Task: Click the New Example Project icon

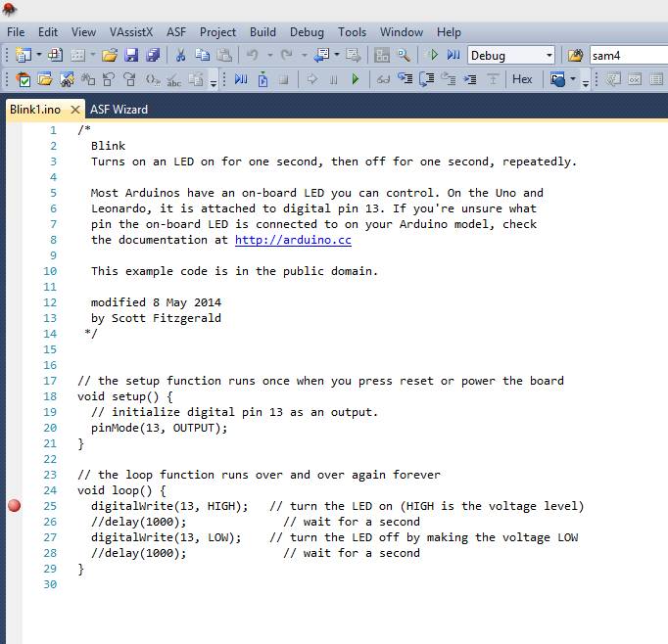Action: 55,56
